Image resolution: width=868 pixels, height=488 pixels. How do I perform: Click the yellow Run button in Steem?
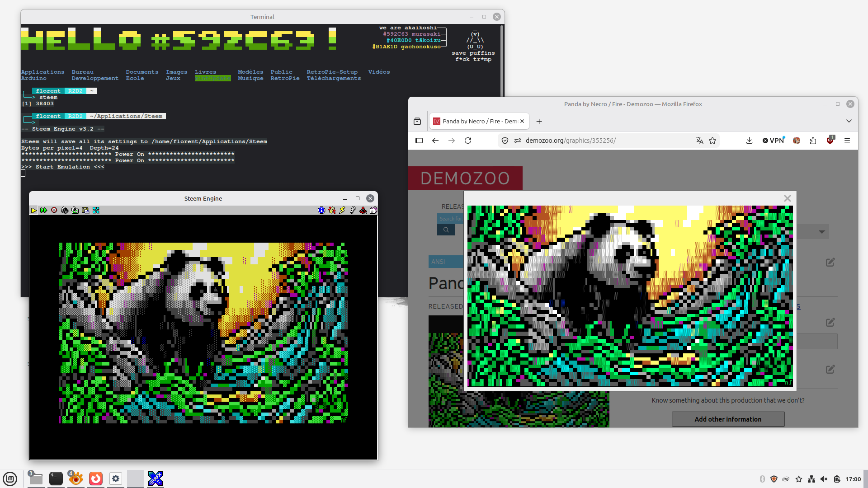pyautogui.click(x=33, y=210)
